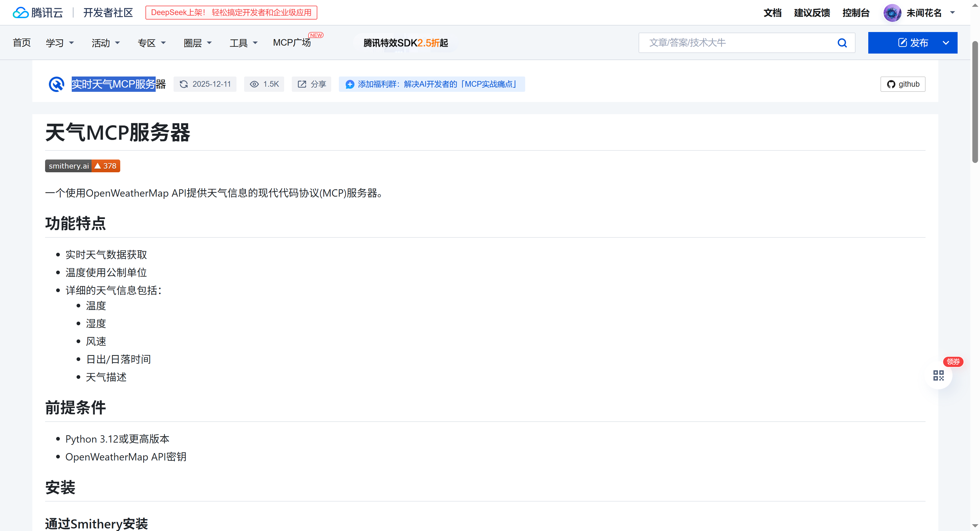Expand the 学习 dropdown menu

point(60,43)
